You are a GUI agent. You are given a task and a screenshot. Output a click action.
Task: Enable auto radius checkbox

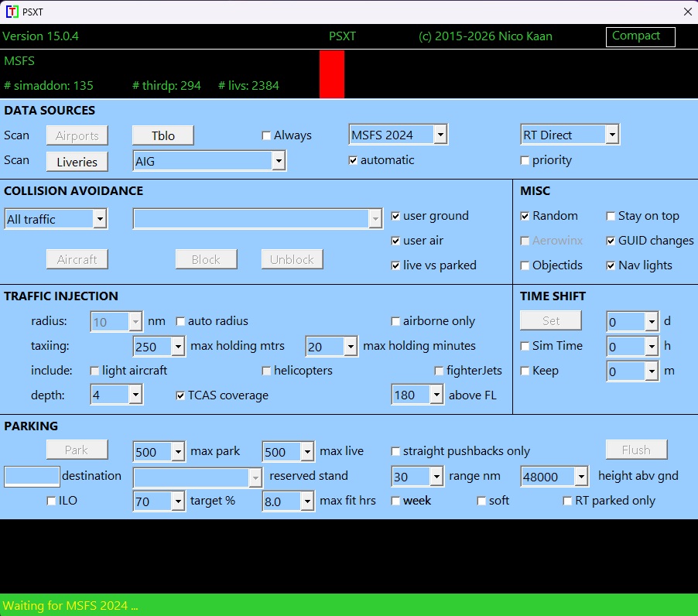coord(180,321)
